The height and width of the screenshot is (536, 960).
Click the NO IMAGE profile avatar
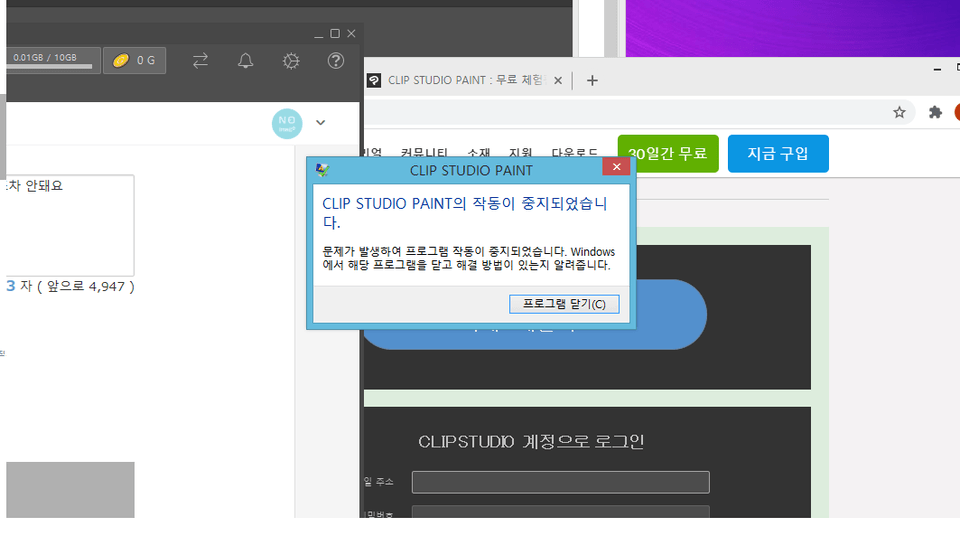tap(287, 123)
